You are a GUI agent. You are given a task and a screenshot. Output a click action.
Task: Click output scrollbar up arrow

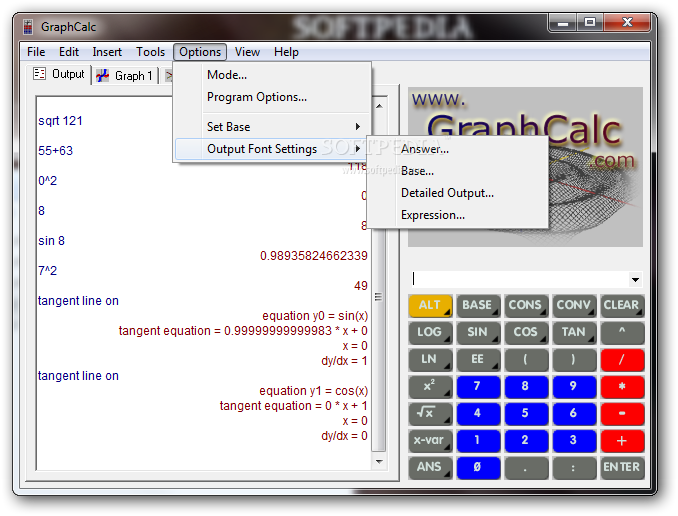tap(379, 106)
